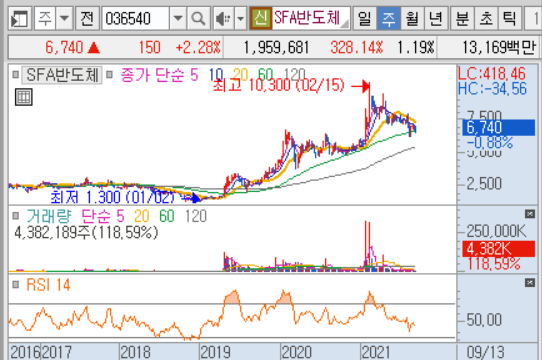542x360 pixels.
Task: Click the magnifier stock search icon
Action: click(198, 18)
